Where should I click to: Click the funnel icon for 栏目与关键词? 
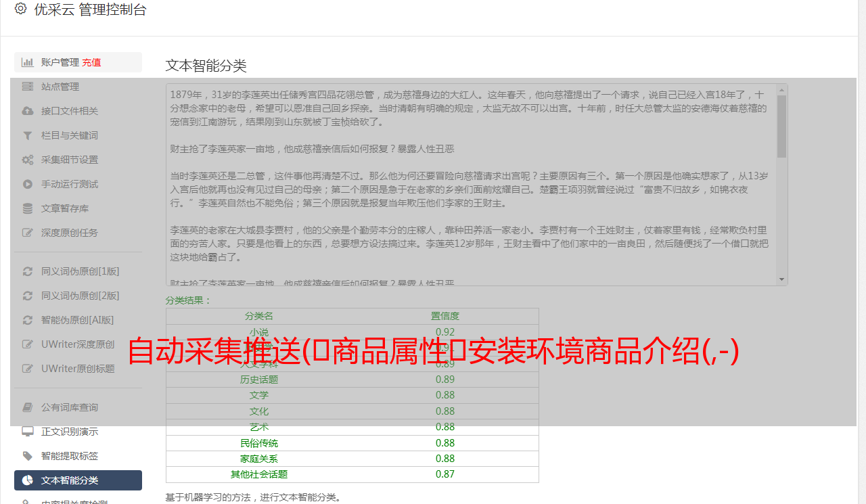[27, 135]
